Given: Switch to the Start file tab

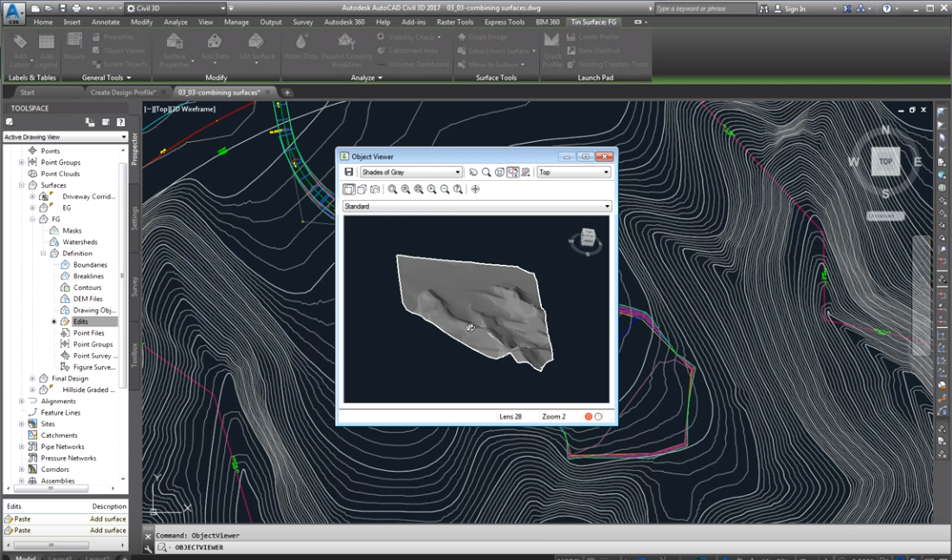Looking at the screenshot, I should pyautogui.click(x=28, y=93).
